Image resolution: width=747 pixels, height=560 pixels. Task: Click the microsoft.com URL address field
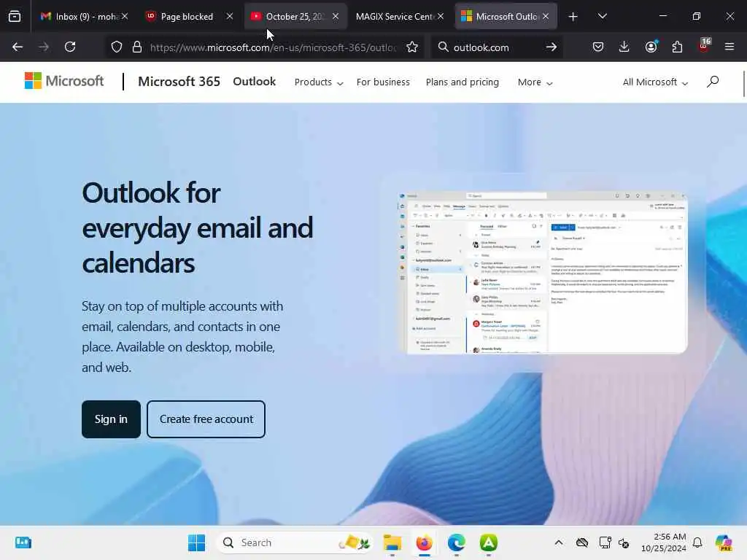(273, 47)
